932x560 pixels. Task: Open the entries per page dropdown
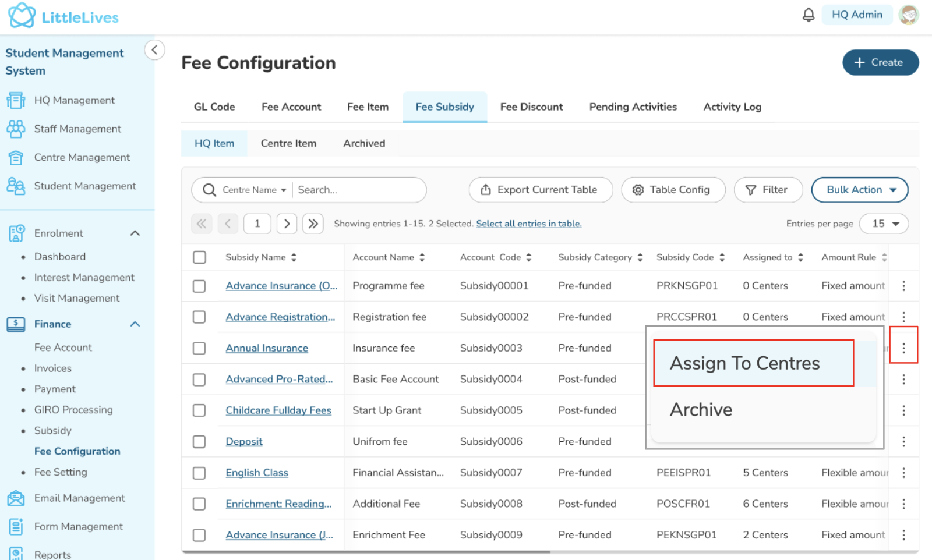click(x=883, y=224)
